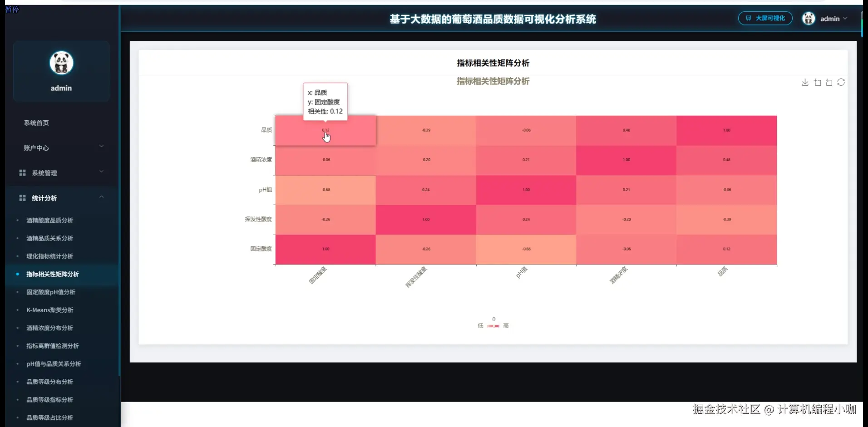Open the 系统首页 menu item
Image resolution: width=868 pixels, height=427 pixels.
pos(37,123)
